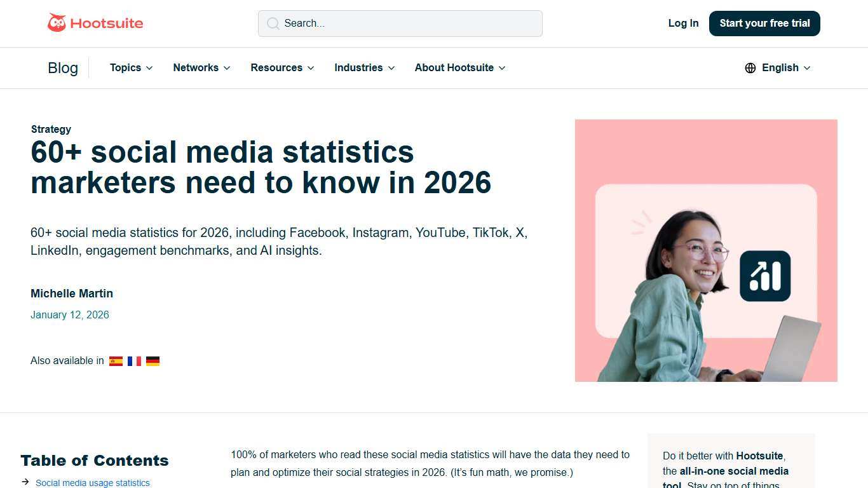Open the Resources dropdown
The image size is (868, 488).
click(282, 68)
